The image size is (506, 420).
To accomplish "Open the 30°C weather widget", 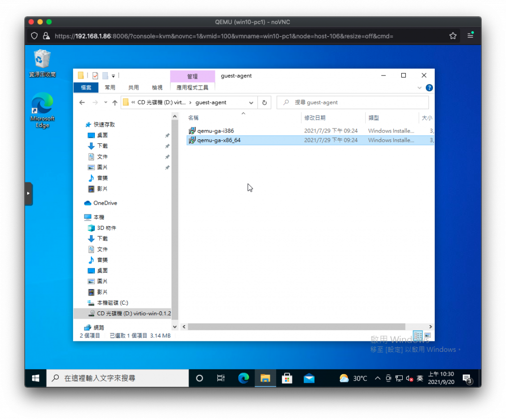I will point(353,378).
